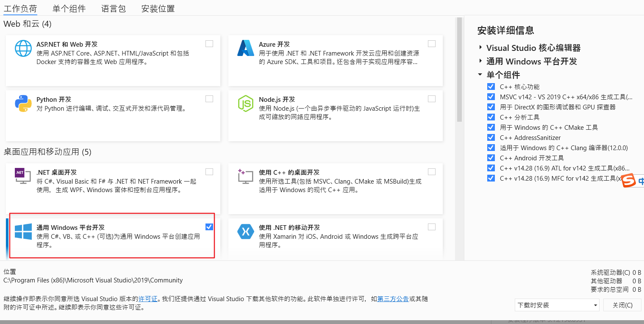Viewport: 644px width, 324px height.
Task: Tick the 使用 C++ 的桌面开发 checkbox
Action: click(x=432, y=172)
